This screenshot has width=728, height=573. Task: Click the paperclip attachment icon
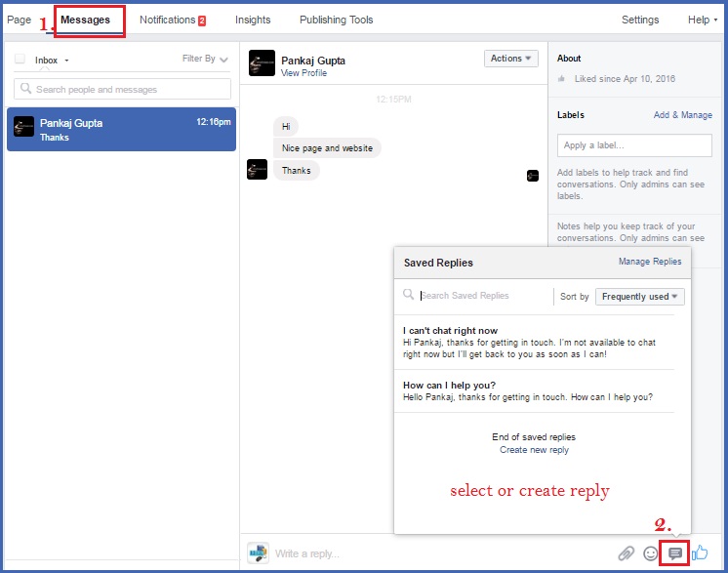tap(626, 553)
